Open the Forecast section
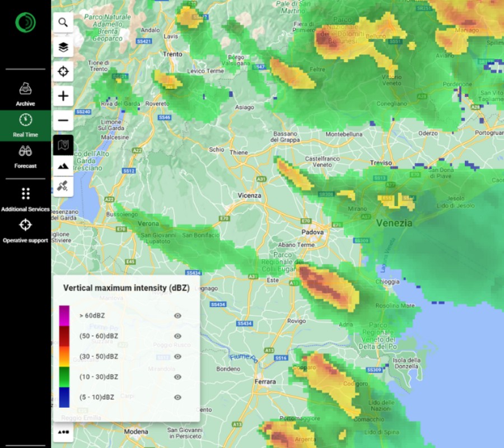 pos(25,157)
